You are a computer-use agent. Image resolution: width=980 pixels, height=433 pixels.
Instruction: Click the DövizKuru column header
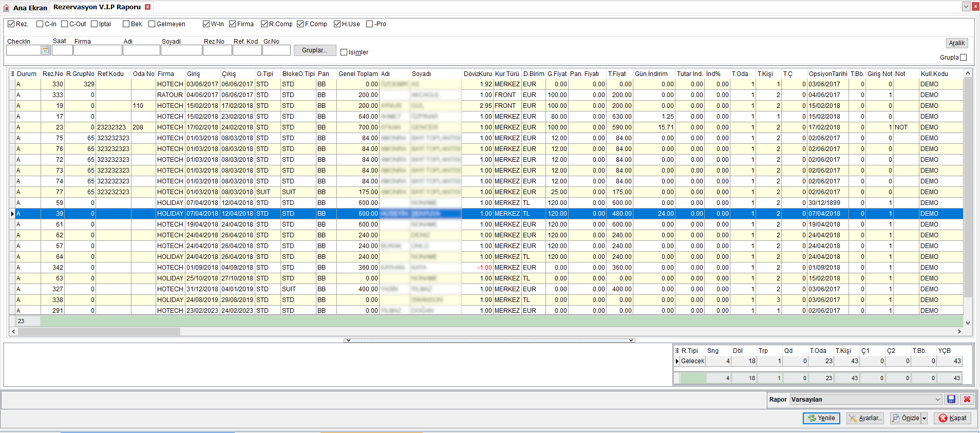(x=478, y=74)
